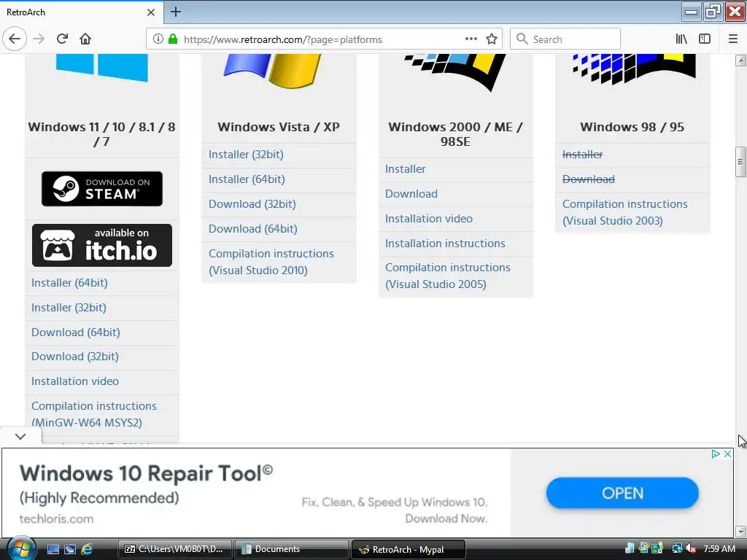Click the network tray icon
Image resolution: width=747 pixels, height=560 pixels.
[676, 548]
